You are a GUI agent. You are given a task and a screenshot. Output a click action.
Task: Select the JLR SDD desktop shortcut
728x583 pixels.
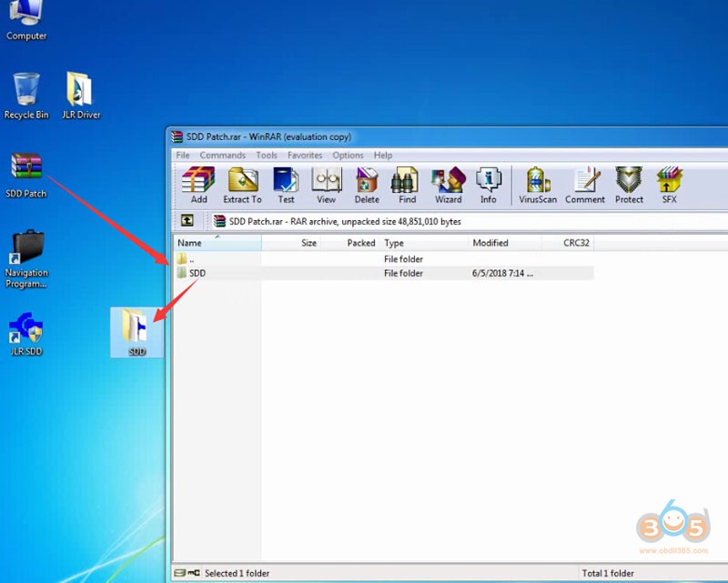[x=26, y=334]
